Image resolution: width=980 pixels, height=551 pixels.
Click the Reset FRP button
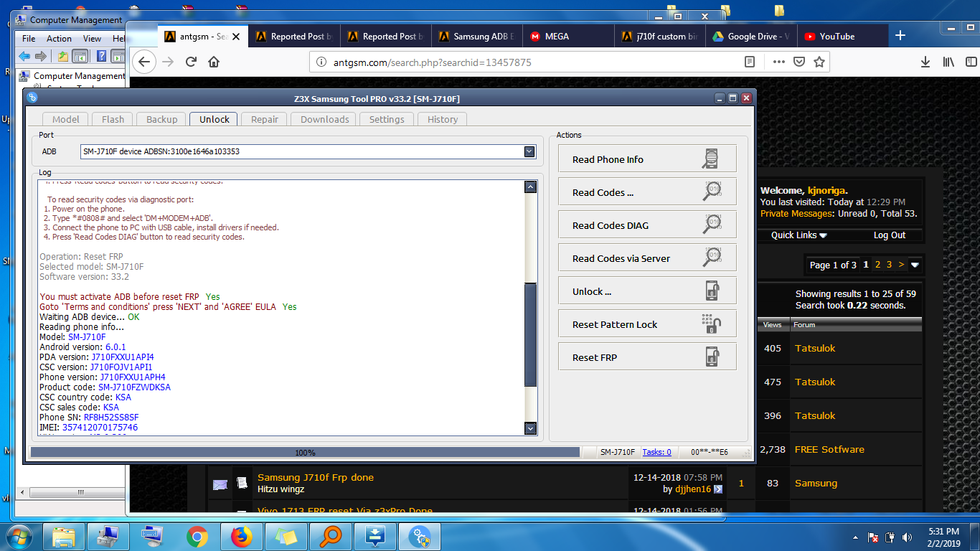[x=647, y=357]
